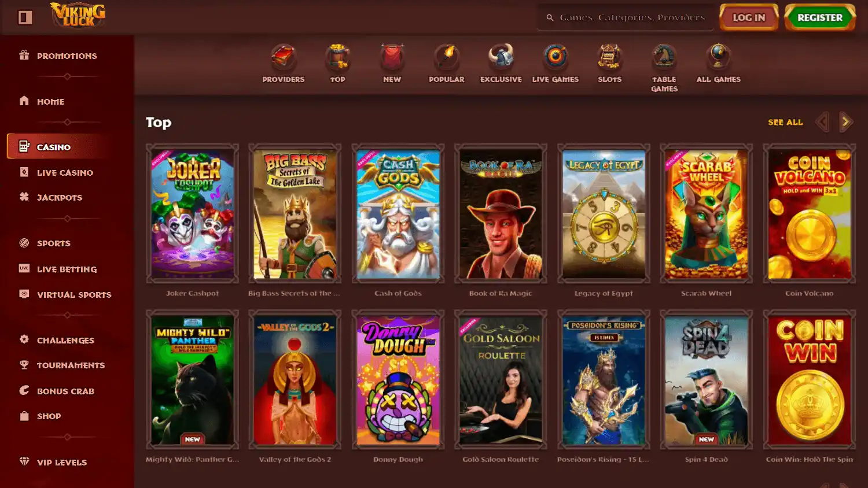
Task: Click the Challenges gear icon
Action: pos(24,339)
